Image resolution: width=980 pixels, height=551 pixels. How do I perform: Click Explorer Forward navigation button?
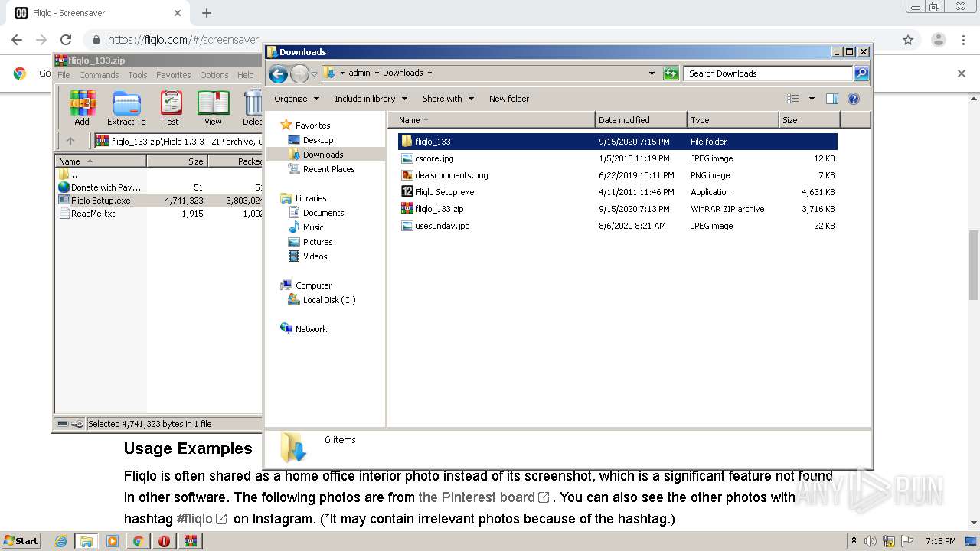click(299, 73)
